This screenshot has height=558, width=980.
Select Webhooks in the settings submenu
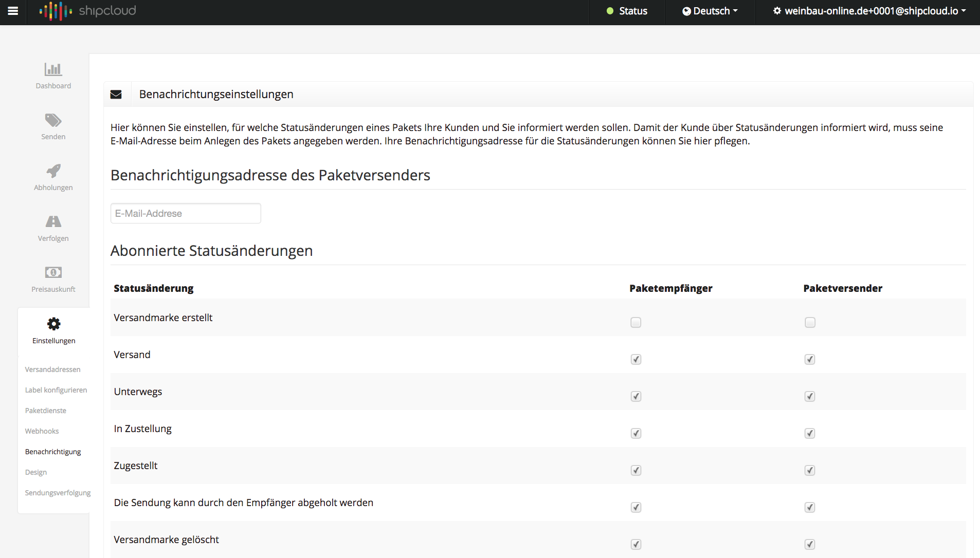(x=42, y=431)
